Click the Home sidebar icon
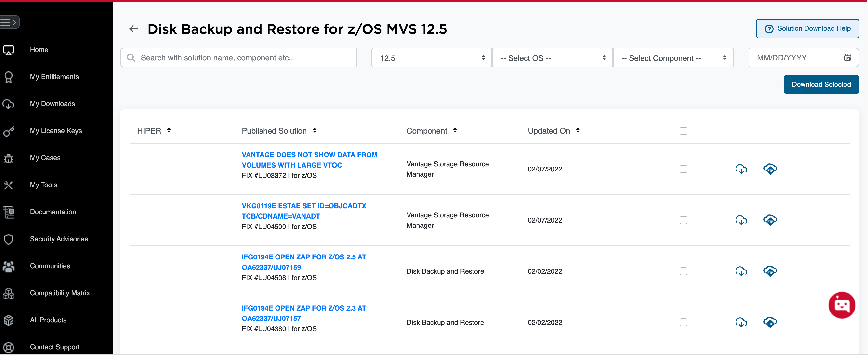Viewport: 868px width, 355px height. 8,50
